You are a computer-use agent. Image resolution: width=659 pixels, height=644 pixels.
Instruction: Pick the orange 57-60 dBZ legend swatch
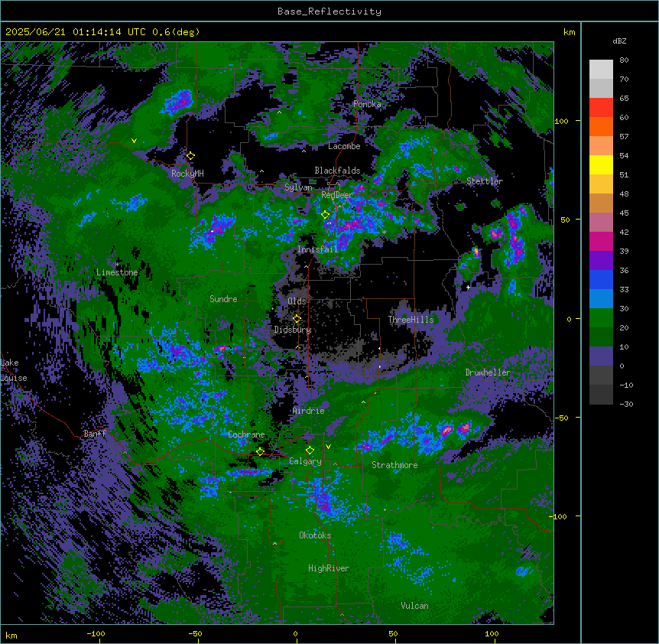click(x=601, y=126)
